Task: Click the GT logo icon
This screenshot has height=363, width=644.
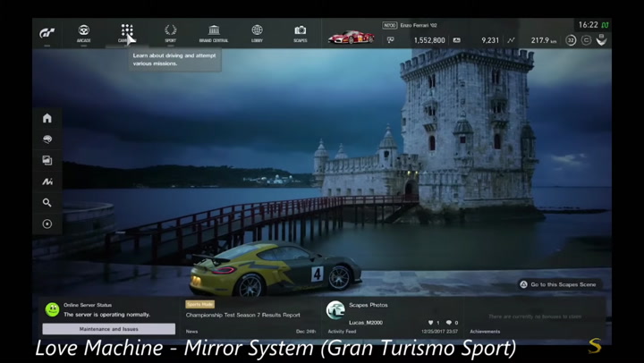Action: (47, 33)
